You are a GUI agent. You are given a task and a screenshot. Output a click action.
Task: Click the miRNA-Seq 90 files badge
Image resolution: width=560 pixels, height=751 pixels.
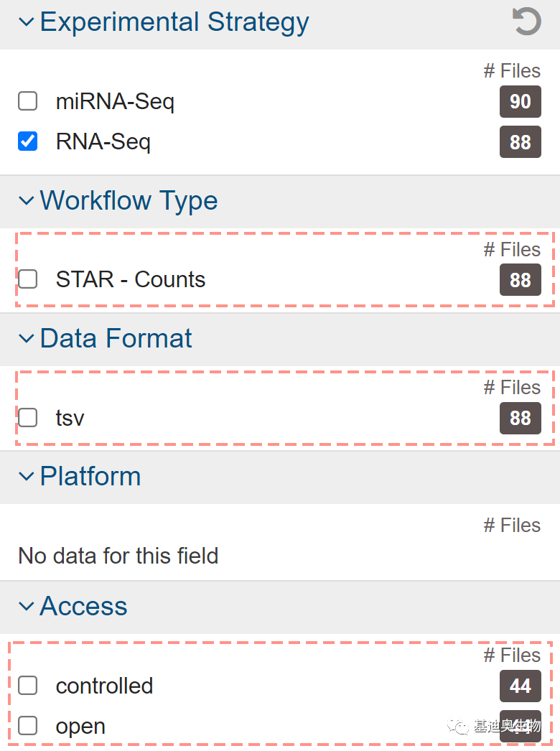(x=520, y=101)
